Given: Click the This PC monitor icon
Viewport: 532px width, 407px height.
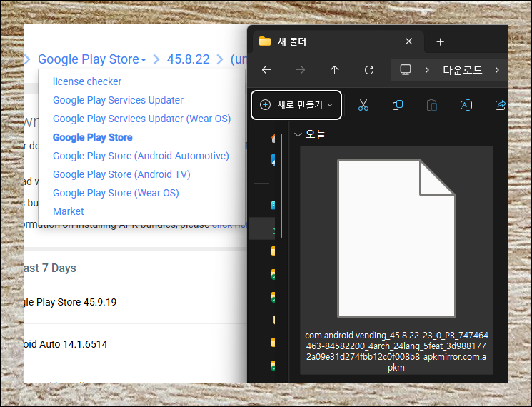Looking at the screenshot, I should point(406,69).
